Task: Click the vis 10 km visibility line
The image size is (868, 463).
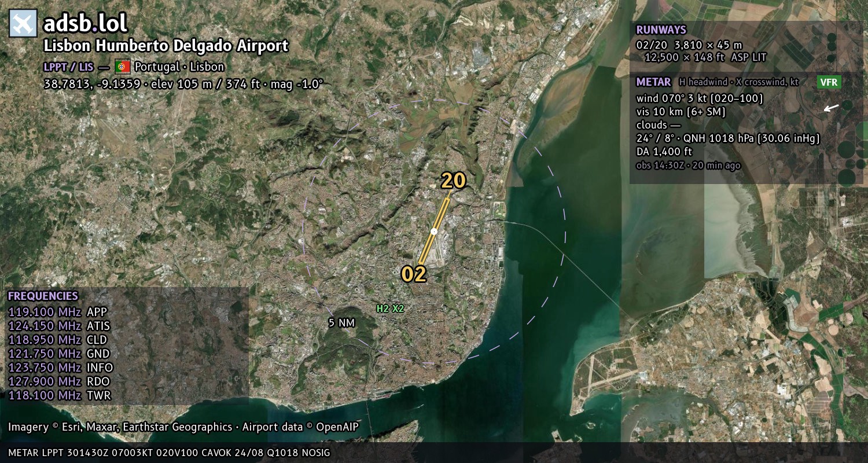Action: 681,111
